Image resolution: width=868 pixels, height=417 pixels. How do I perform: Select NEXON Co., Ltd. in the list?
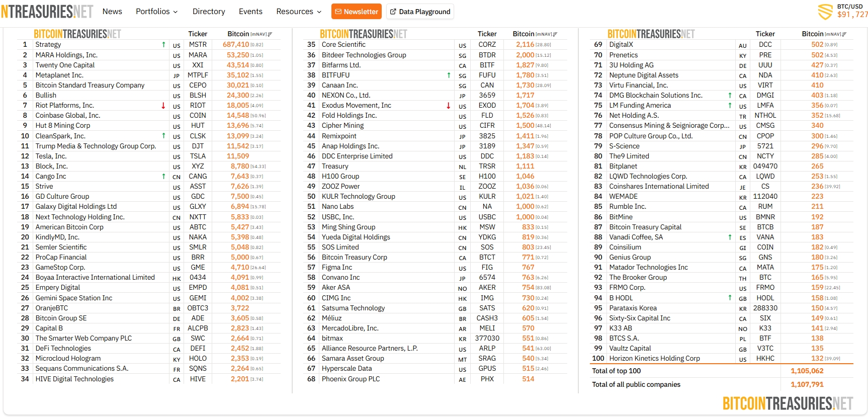[x=346, y=96]
